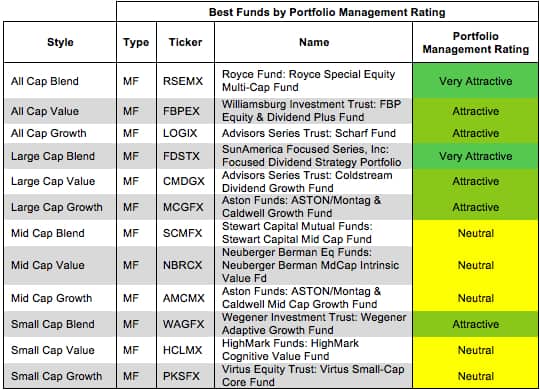The width and height of the screenshot is (540, 390).
Task: Select HighMark Cognitive Value Fund name
Action: (x=290, y=350)
